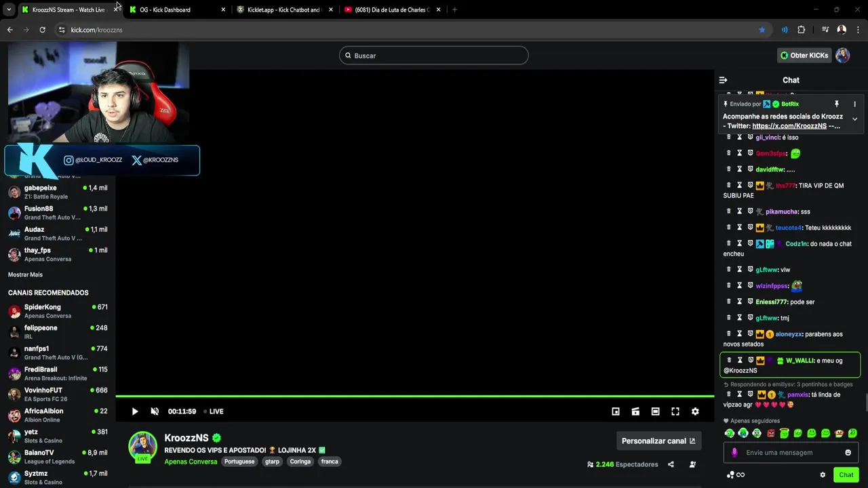Click the purple microphone icon in chat input
The width and height of the screenshot is (868, 488).
tap(734, 453)
